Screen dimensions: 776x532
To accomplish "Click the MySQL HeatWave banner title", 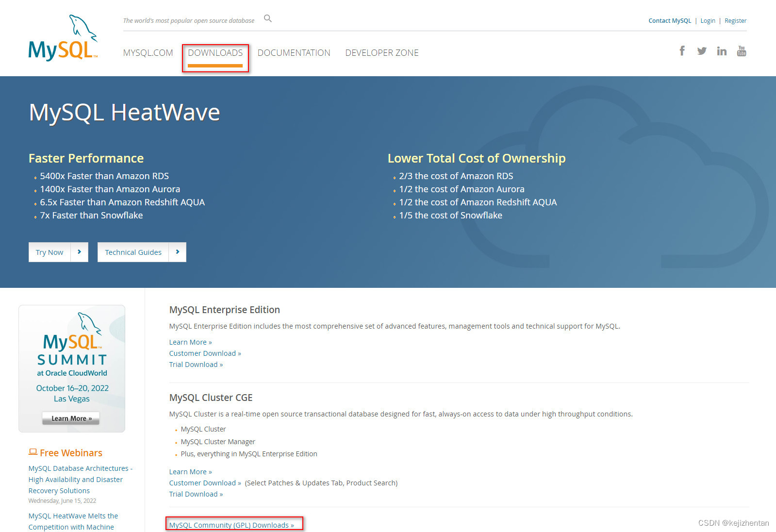I will (x=124, y=112).
